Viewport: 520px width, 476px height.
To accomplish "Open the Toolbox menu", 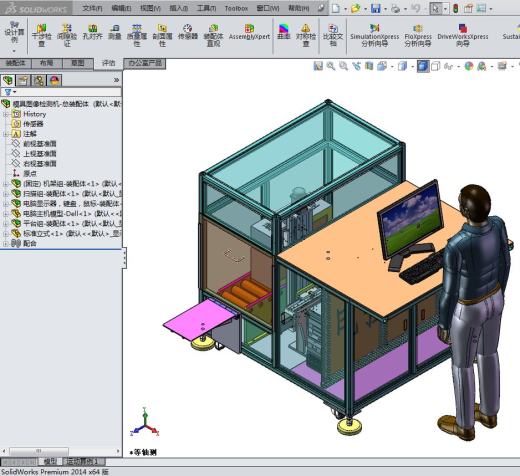I will 236,8.
